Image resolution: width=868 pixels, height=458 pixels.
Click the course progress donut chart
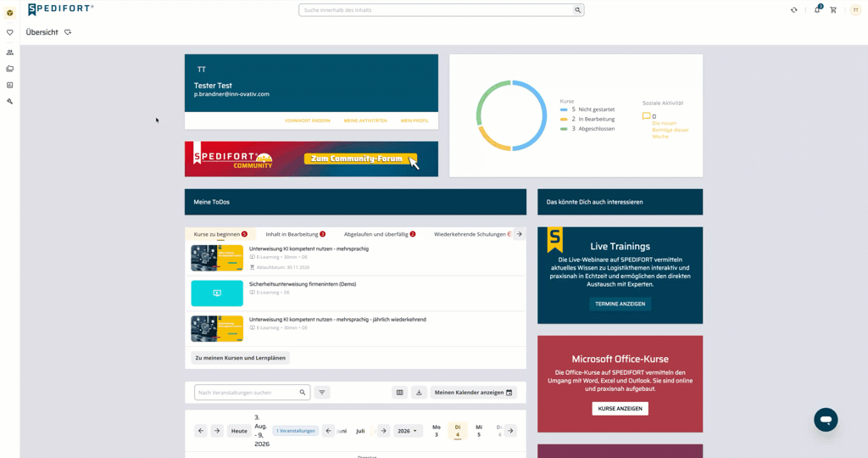[511, 115]
